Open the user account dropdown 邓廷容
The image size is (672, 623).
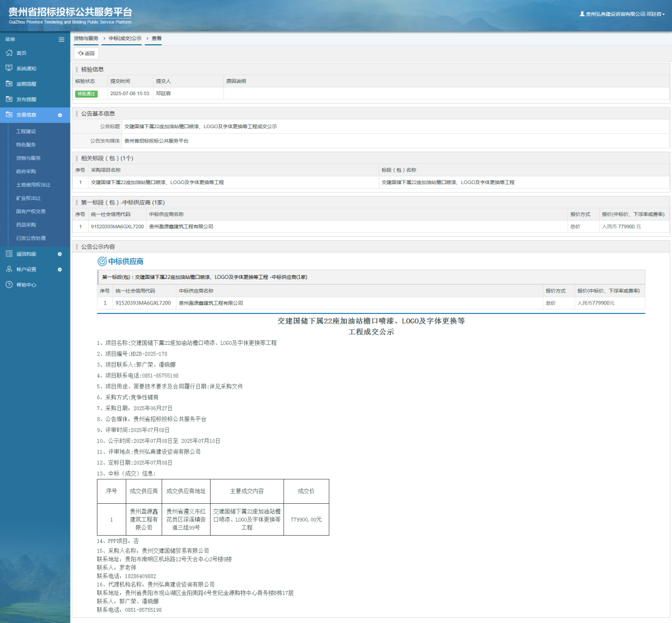[x=626, y=14]
